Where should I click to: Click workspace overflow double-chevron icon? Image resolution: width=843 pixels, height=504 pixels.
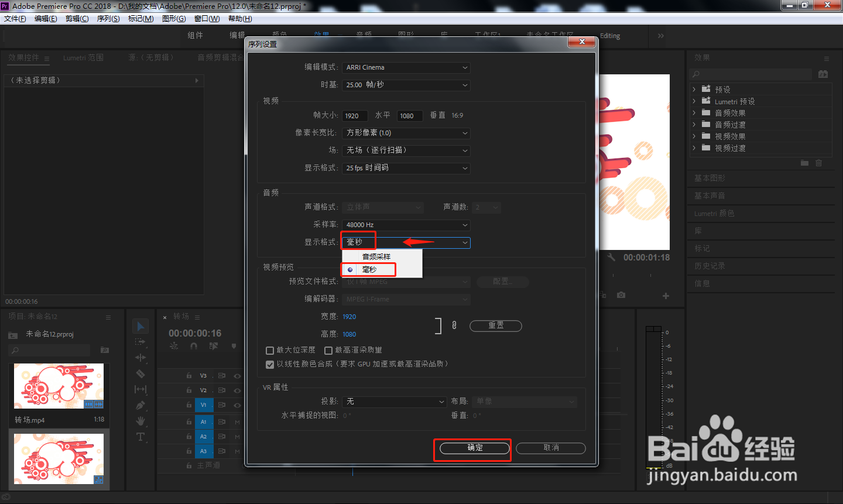(x=661, y=36)
